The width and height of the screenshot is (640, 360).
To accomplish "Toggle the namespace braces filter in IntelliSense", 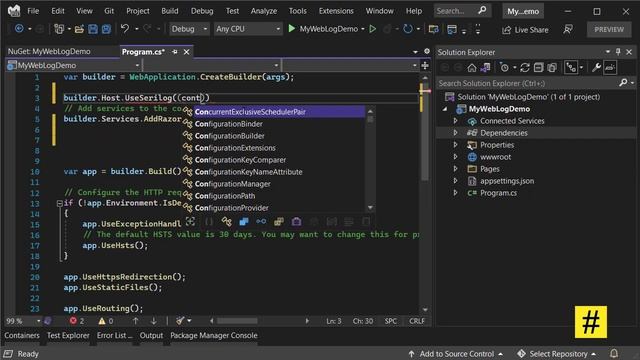I will click(209, 222).
